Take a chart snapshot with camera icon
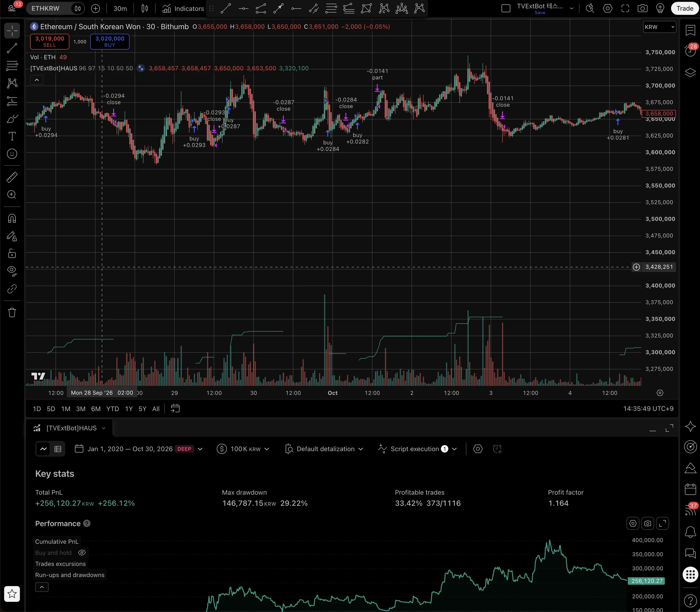The width and height of the screenshot is (700, 612). pyautogui.click(x=642, y=8)
